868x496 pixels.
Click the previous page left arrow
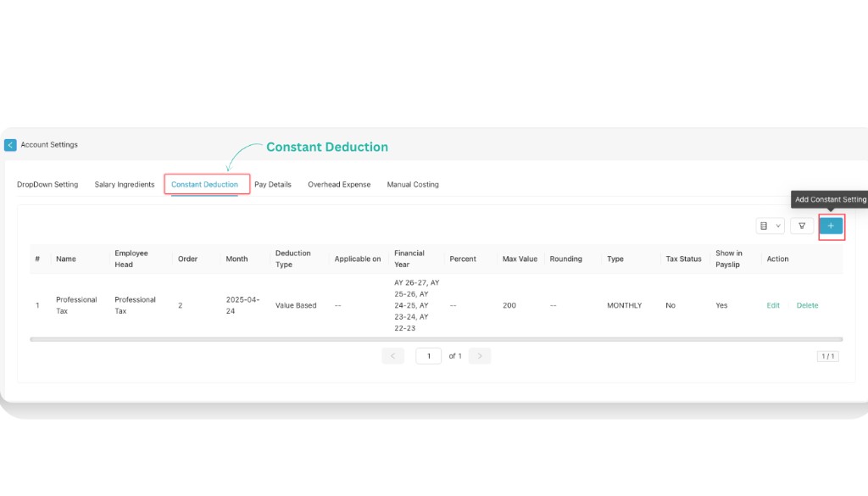(x=392, y=355)
